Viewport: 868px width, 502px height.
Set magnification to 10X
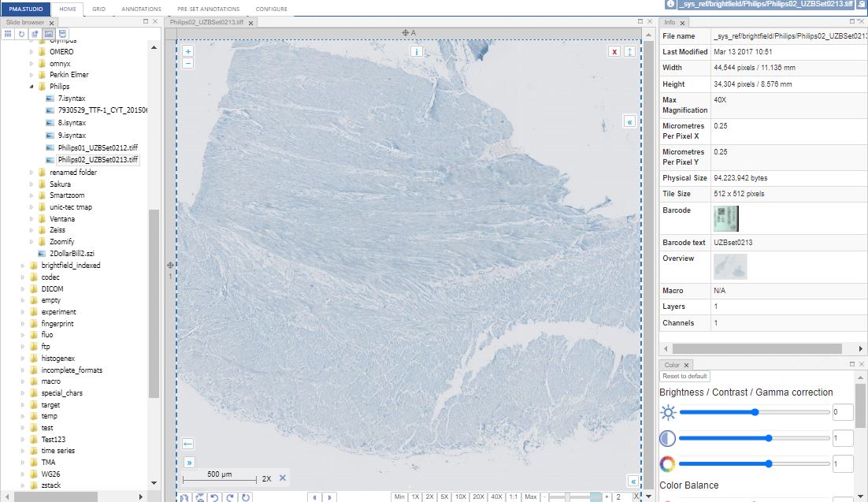461,496
